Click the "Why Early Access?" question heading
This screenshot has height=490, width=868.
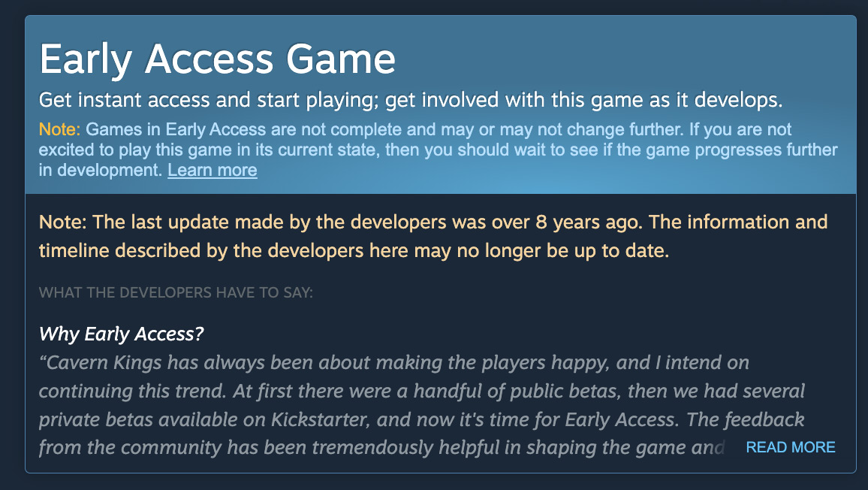point(121,334)
